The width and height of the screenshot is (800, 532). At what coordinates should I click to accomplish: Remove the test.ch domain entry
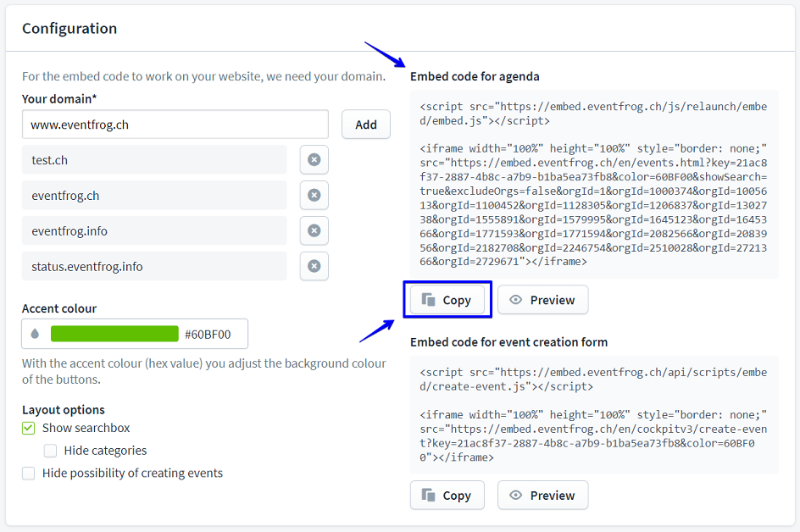pyautogui.click(x=314, y=160)
